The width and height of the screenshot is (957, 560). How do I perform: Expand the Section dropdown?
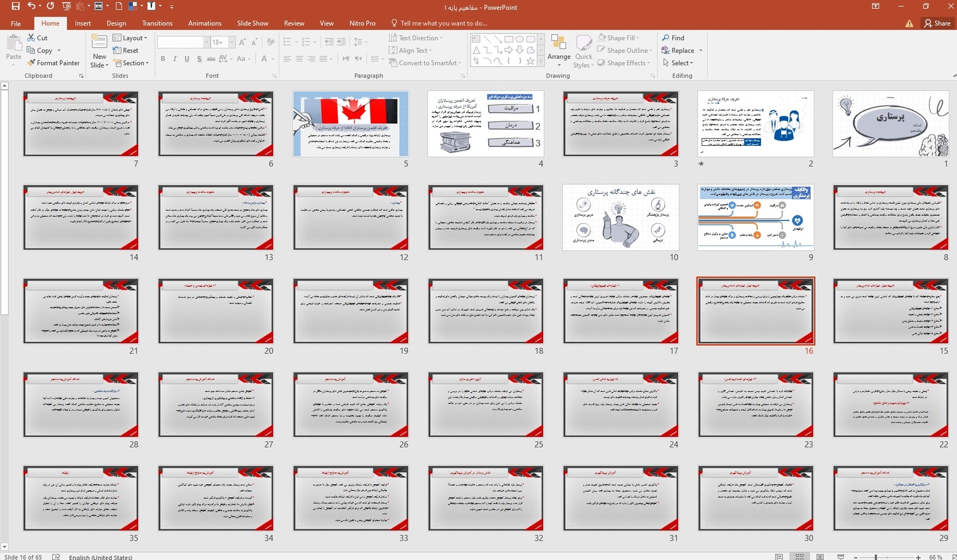click(130, 63)
